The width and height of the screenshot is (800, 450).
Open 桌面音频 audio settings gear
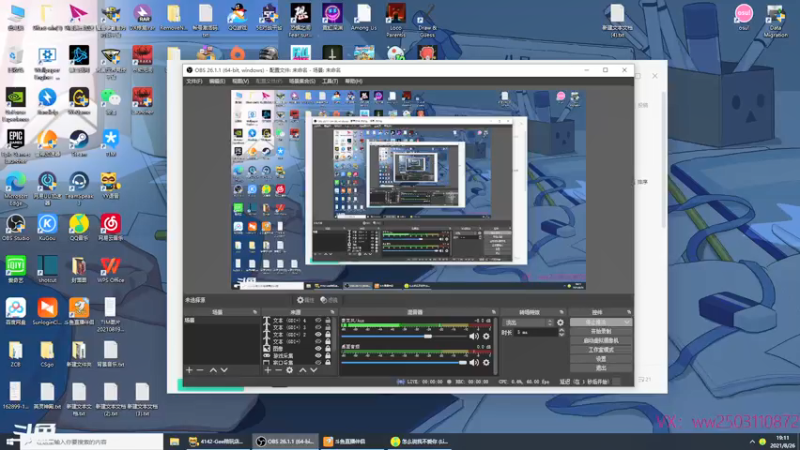(x=486, y=362)
